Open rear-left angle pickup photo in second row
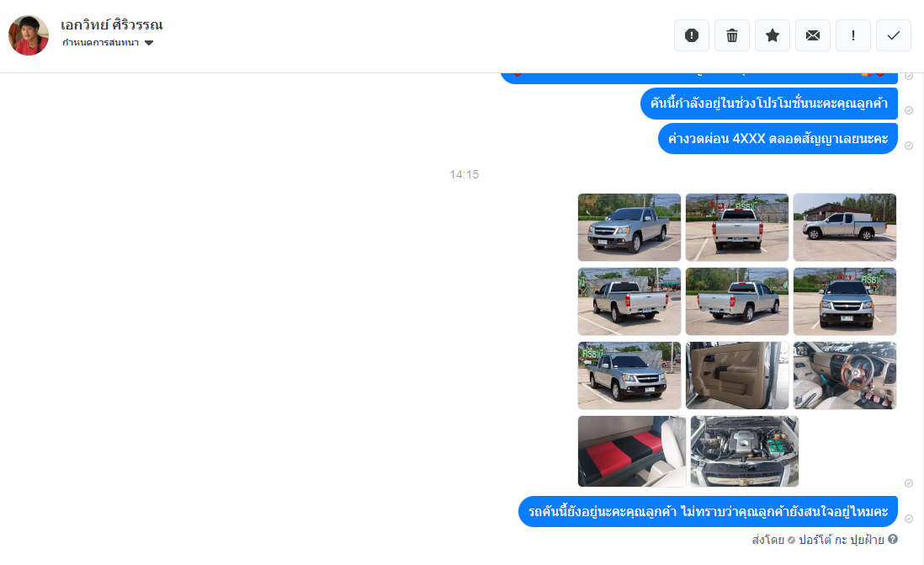This screenshot has height=565, width=924. (629, 301)
